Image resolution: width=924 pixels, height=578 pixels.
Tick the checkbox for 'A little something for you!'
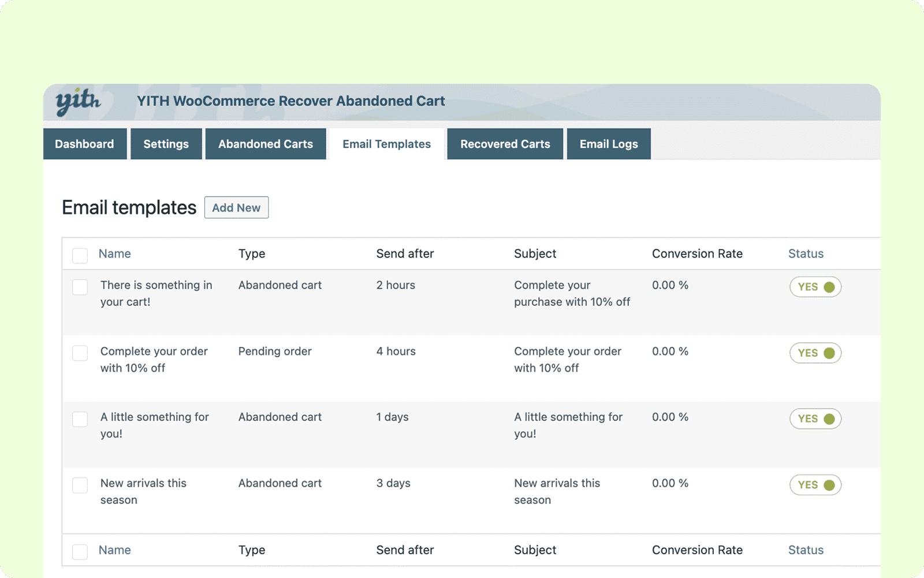(80, 419)
